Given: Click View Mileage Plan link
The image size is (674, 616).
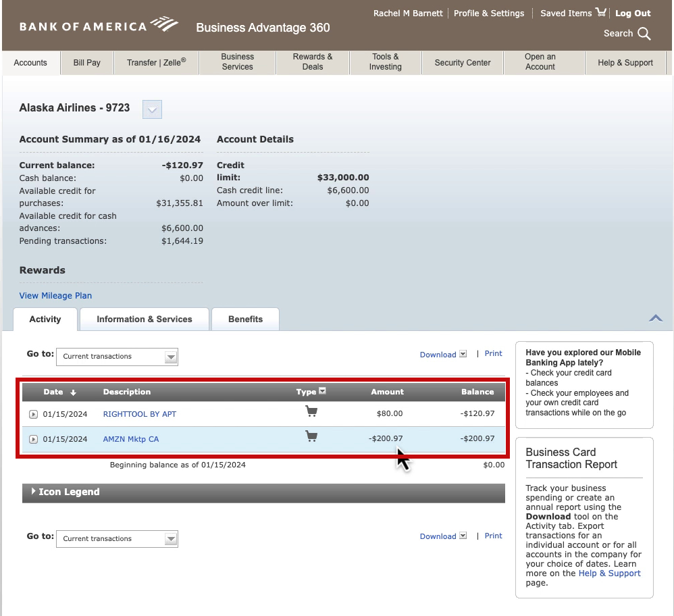Looking at the screenshot, I should point(55,296).
